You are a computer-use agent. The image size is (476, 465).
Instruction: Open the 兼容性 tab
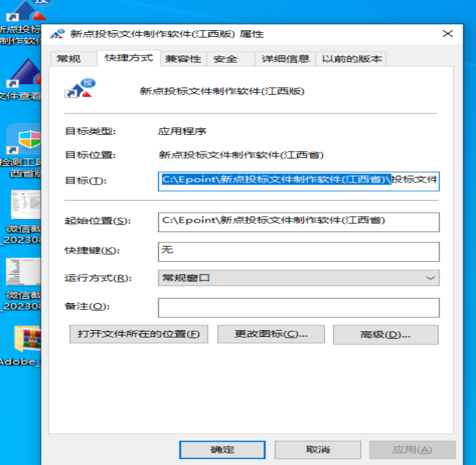tap(183, 58)
